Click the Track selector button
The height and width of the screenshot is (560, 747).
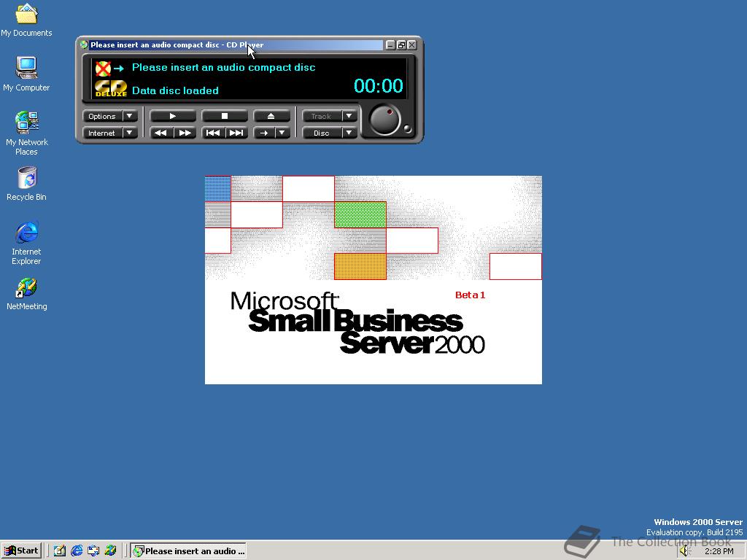(322, 116)
